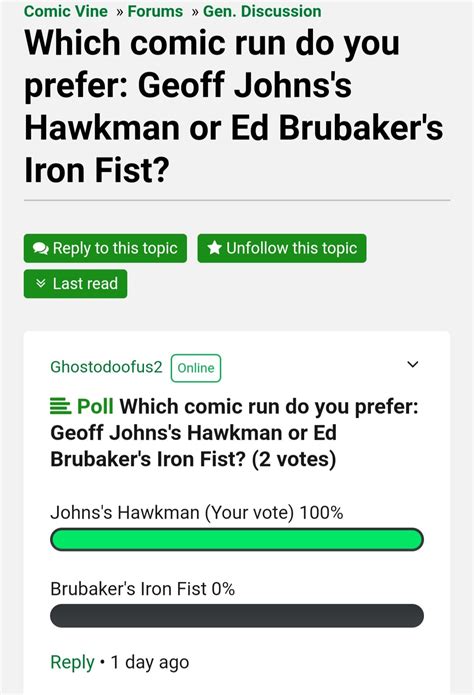
Task: Click the 1 day ago timestamp
Action: (x=150, y=662)
